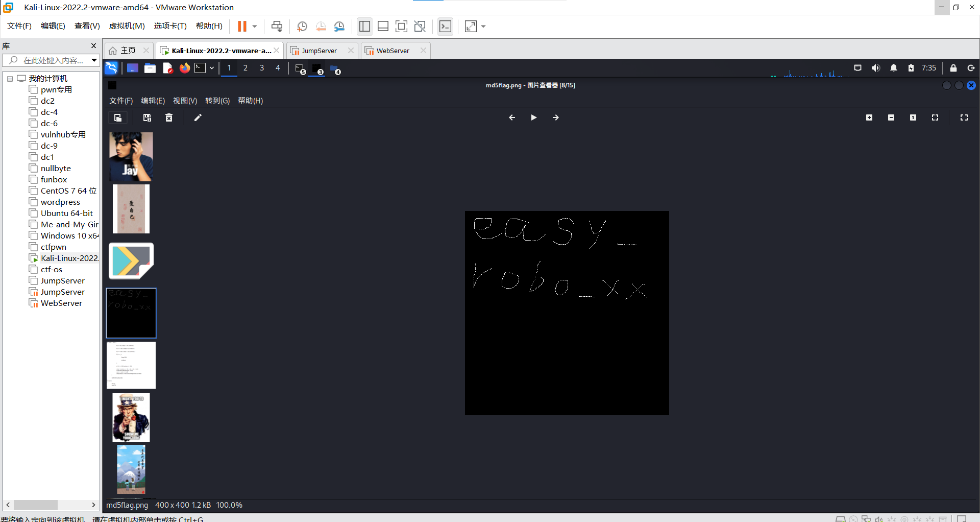Expand the terminal launcher dropdown arrow
The width and height of the screenshot is (980, 522).
[212, 68]
